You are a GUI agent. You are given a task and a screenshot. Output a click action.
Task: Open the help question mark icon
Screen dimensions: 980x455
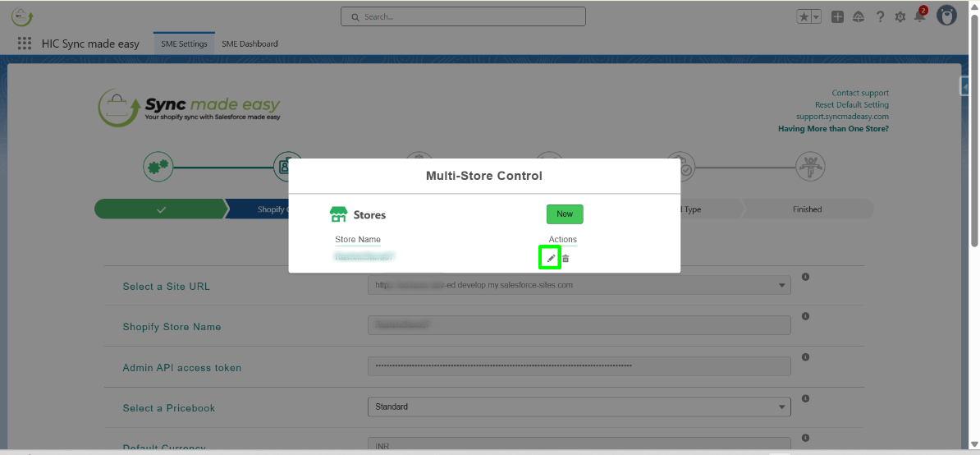tap(879, 17)
